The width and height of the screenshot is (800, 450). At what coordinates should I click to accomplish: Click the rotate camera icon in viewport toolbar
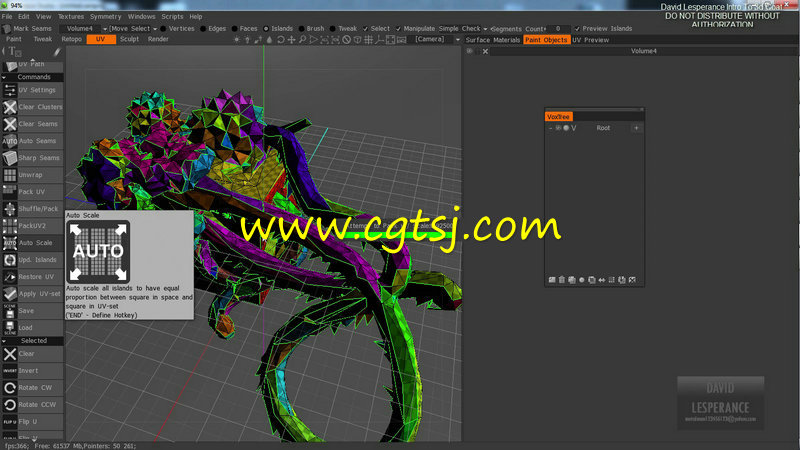click(x=281, y=39)
